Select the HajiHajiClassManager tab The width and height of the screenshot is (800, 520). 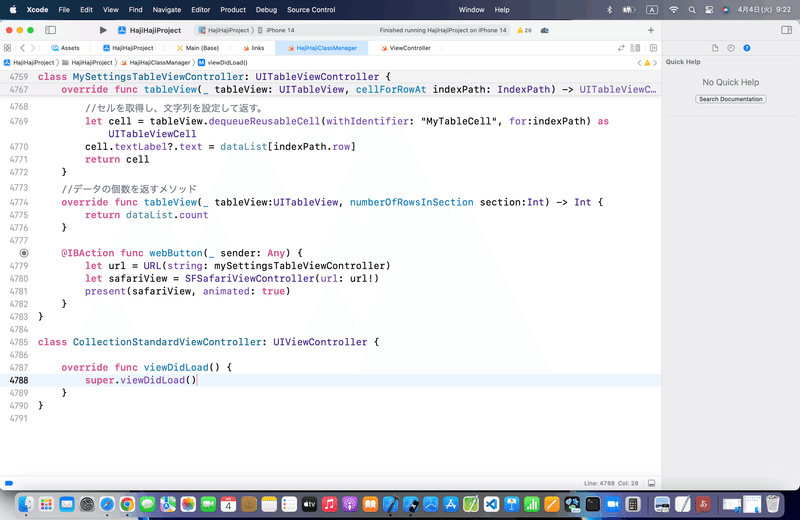pyautogui.click(x=322, y=48)
